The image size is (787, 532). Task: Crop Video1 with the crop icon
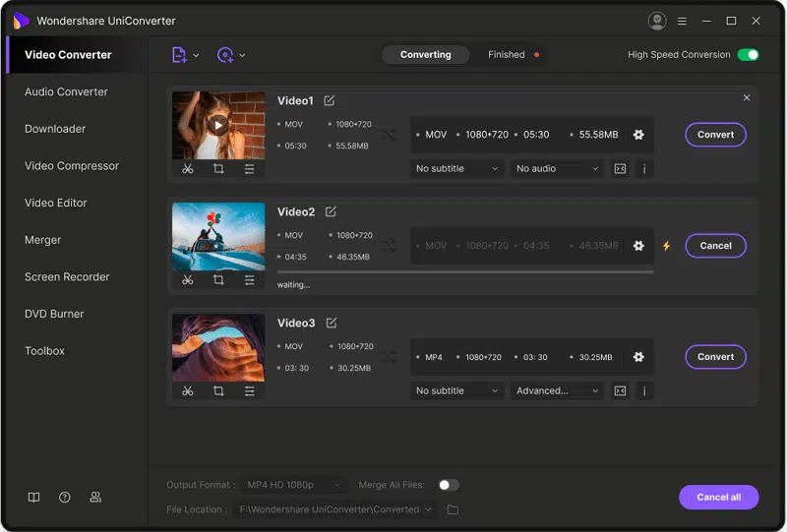coord(218,168)
